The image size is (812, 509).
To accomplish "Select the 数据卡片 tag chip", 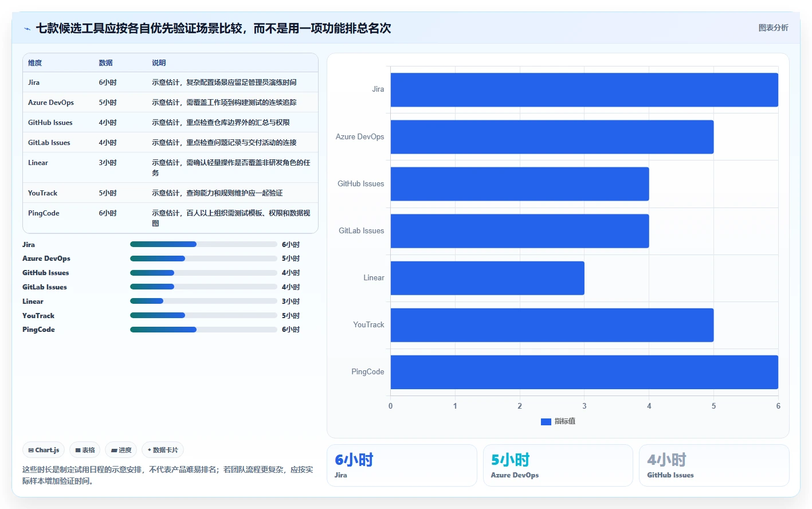I will click(163, 450).
